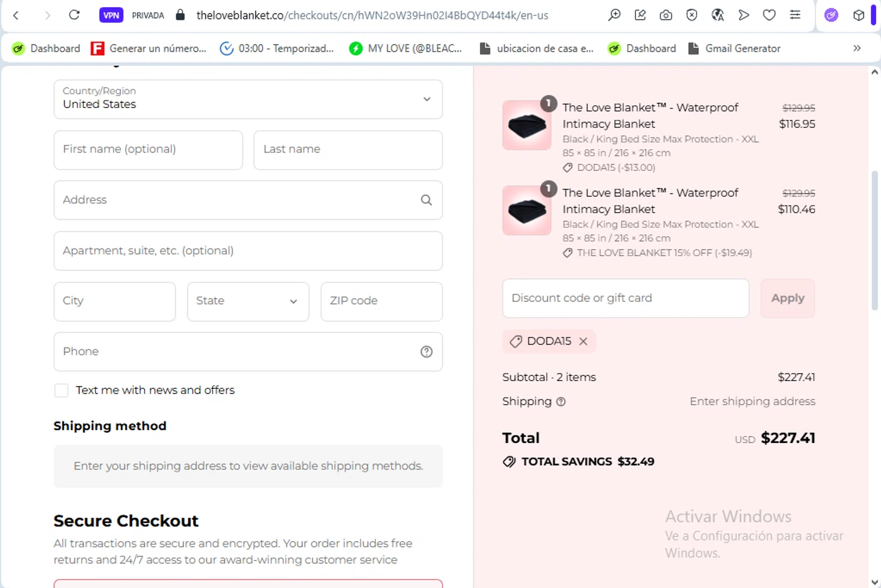Click the Apply discount button
The image size is (881, 588).
pyautogui.click(x=788, y=298)
